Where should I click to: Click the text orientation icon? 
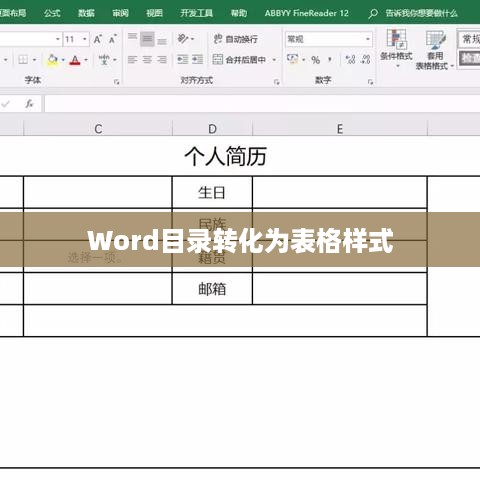(x=183, y=38)
